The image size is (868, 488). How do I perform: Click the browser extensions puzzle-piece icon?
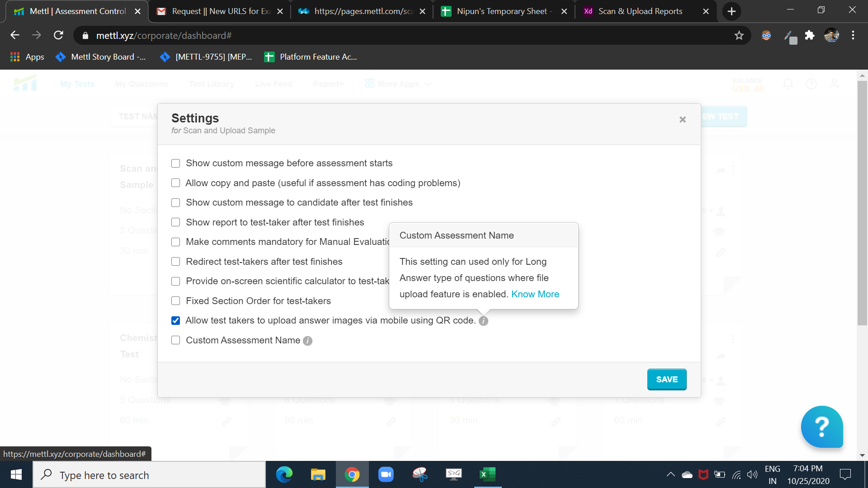[810, 35]
